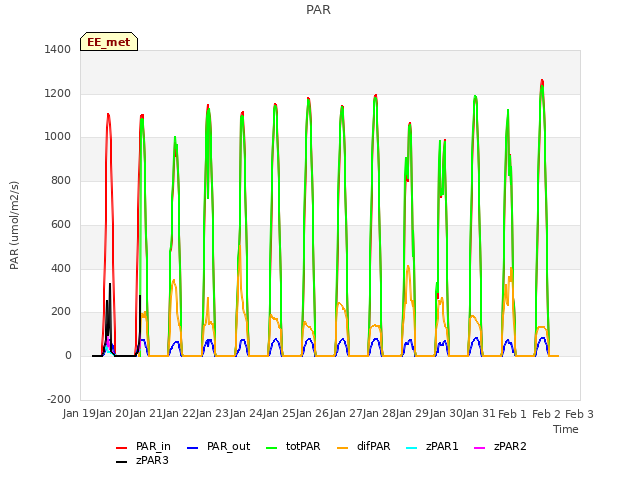Click the Jan 20 red PAR_in peak
This screenshot has height=480, width=640.
108,115
